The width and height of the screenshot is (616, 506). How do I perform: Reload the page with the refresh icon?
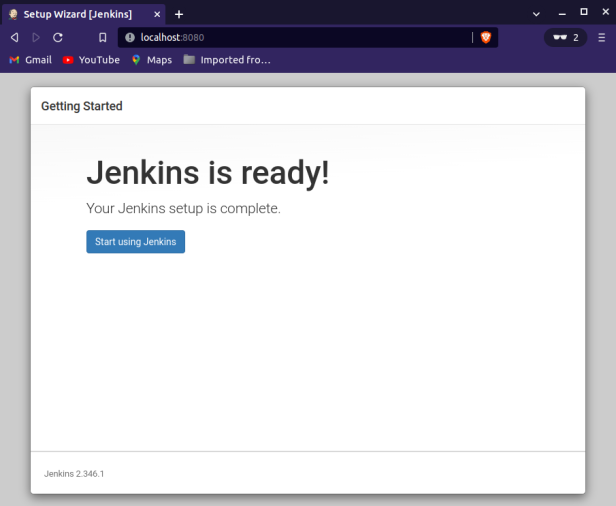(58, 37)
